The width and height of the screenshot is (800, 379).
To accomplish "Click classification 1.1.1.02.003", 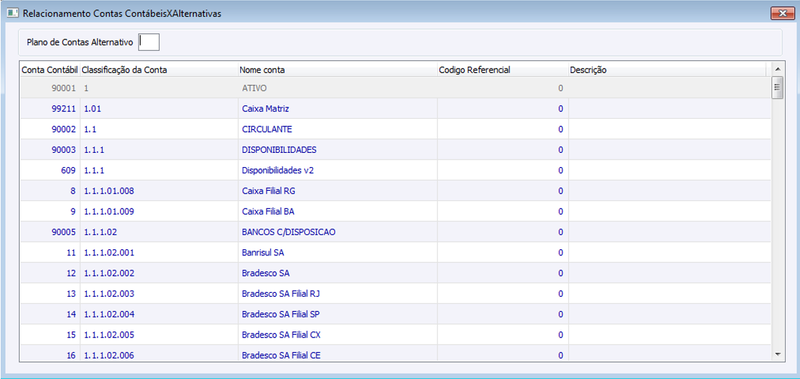I will coord(109,294).
